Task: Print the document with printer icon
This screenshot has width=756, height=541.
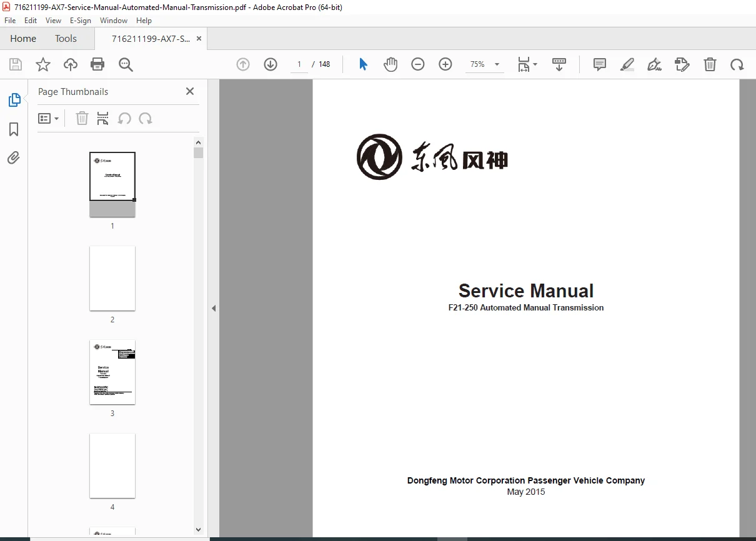Action: (97, 64)
